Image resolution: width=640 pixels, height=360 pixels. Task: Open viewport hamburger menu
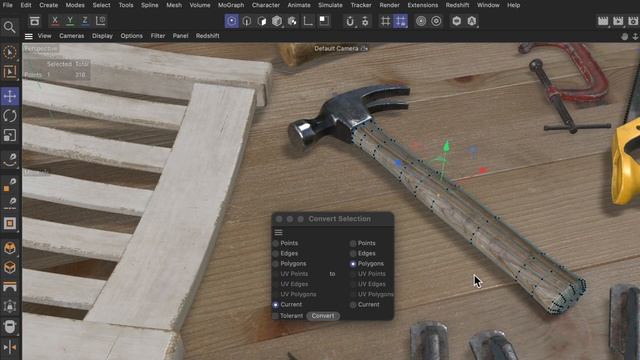[x=29, y=36]
